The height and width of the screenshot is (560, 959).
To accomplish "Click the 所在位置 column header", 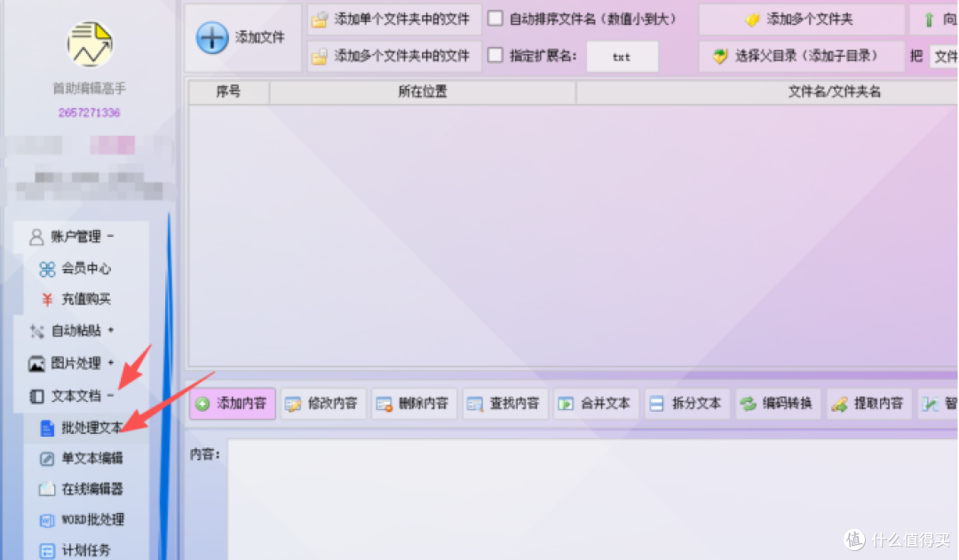I will [423, 91].
